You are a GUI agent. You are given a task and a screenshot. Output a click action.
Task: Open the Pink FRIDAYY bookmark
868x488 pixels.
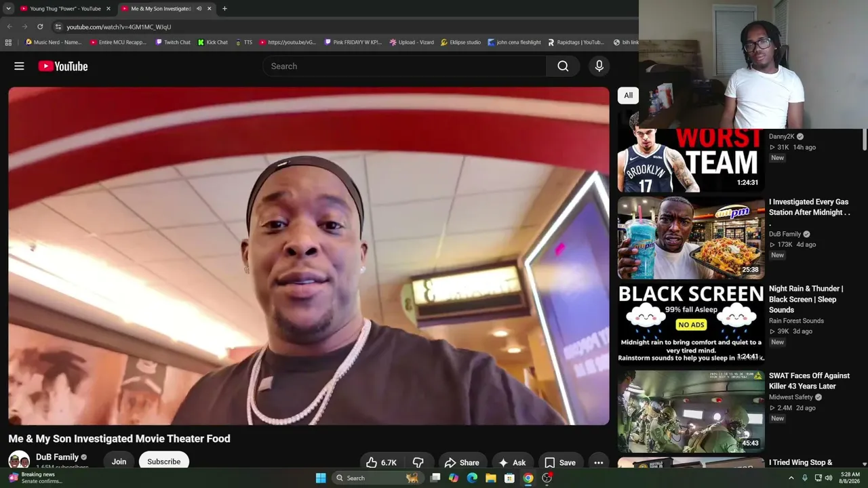coord(353,42)
